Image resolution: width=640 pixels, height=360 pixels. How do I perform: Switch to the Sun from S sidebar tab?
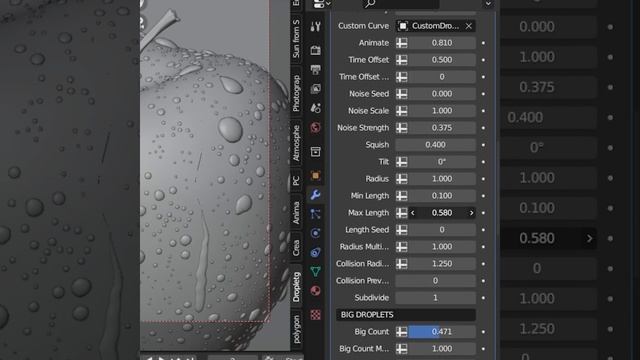pos(296,38)
